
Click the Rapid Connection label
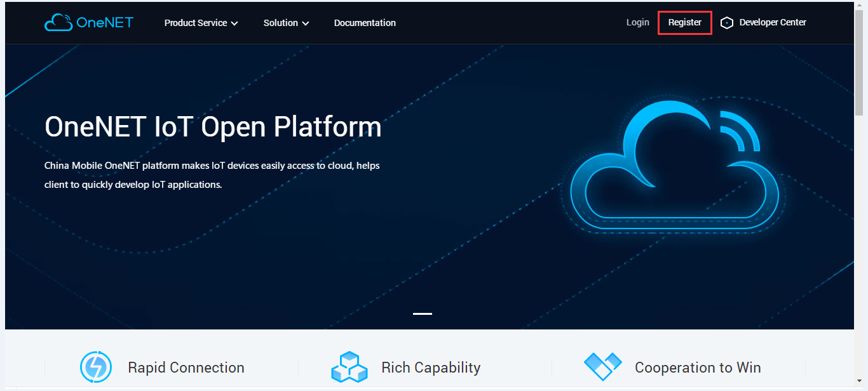[x=186, y=368]
